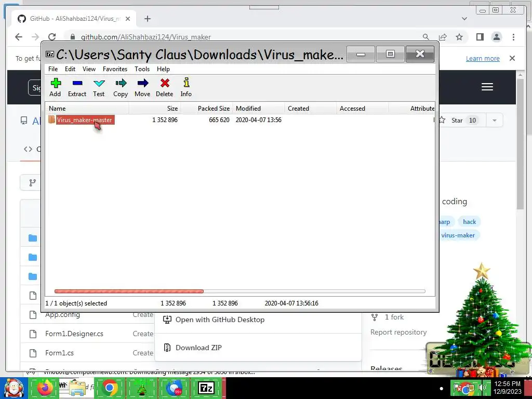Screen dimensions: 532x399
Task: Click the volume speaker tray icon
Action: (482, 388)
